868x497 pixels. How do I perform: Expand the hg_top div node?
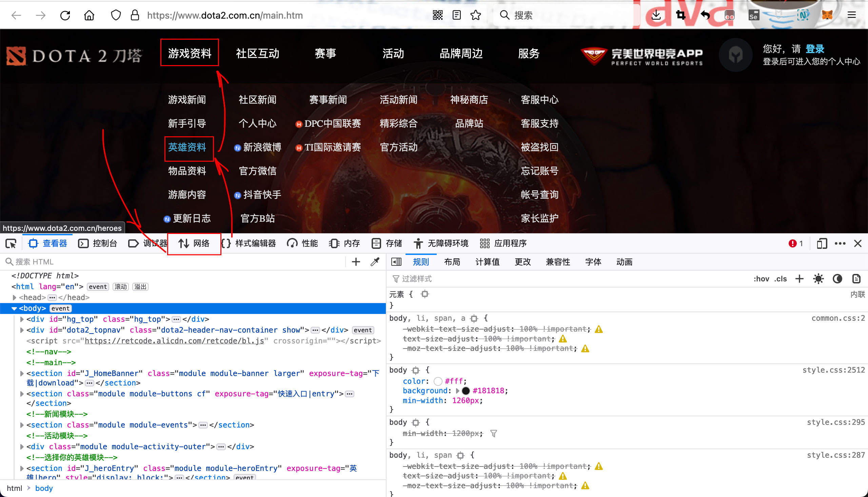[22, 319]
